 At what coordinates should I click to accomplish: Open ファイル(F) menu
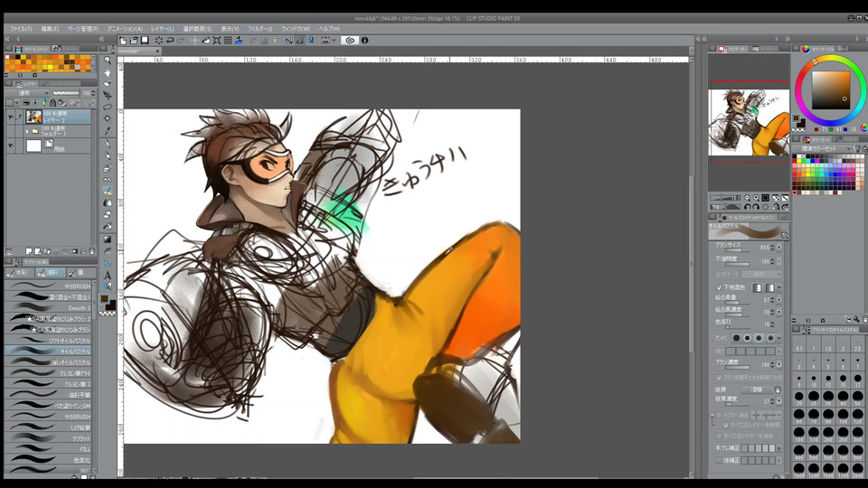pos(21,29)
